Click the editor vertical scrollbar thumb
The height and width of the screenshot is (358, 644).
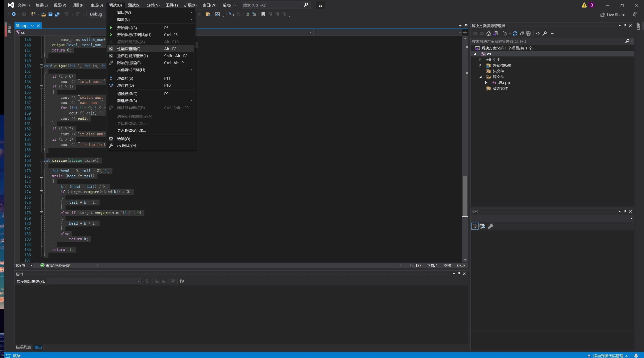(x=465, y=196)
